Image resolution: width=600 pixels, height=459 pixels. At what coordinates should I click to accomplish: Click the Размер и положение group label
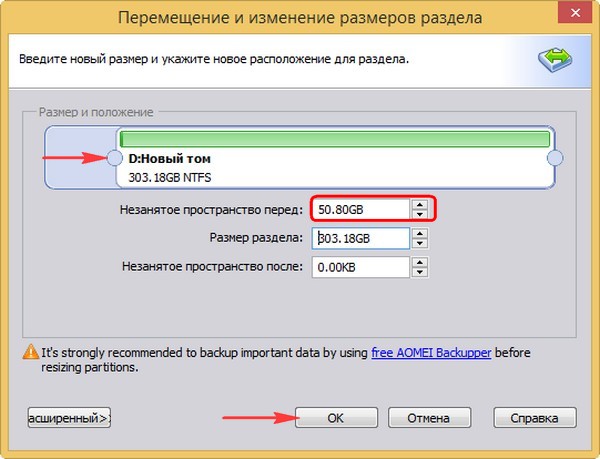96,112
